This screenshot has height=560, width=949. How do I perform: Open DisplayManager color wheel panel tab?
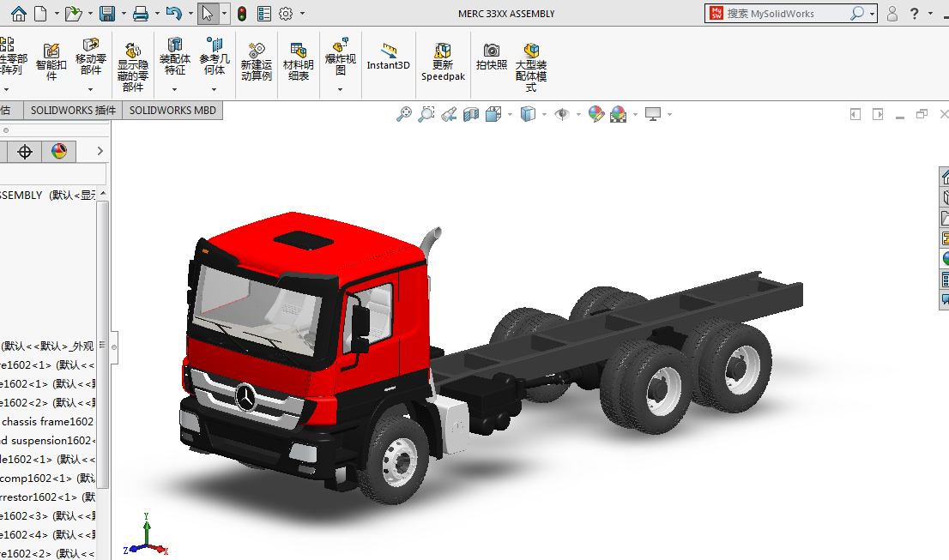click(x=58, y=152)
